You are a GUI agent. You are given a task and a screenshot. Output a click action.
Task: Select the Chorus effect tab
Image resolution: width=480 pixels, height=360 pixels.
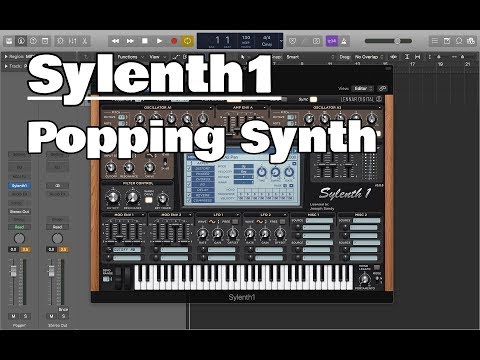coord(203,179)
